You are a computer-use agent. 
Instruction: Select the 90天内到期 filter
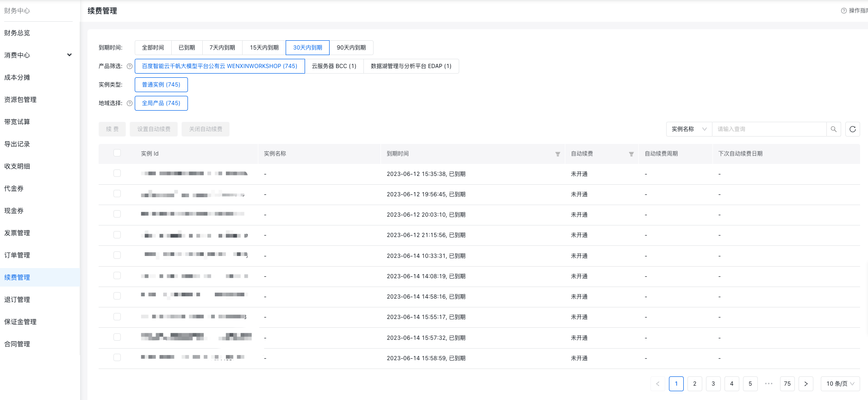tap(351, 48)
